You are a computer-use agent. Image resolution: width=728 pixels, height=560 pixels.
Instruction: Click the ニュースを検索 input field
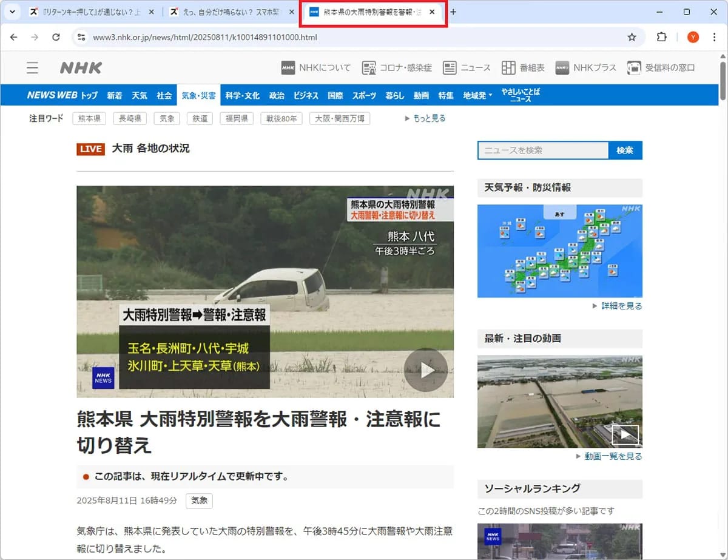coord(542,150)
